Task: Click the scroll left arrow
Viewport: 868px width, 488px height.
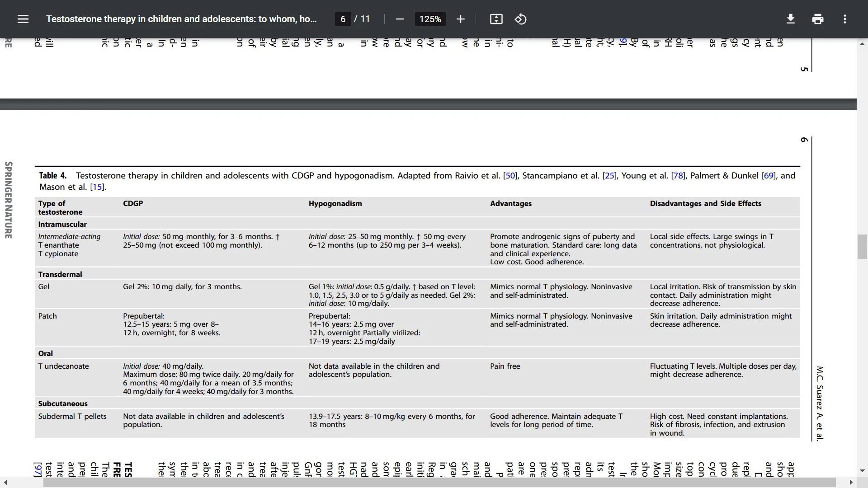Action: pos(5,483)
